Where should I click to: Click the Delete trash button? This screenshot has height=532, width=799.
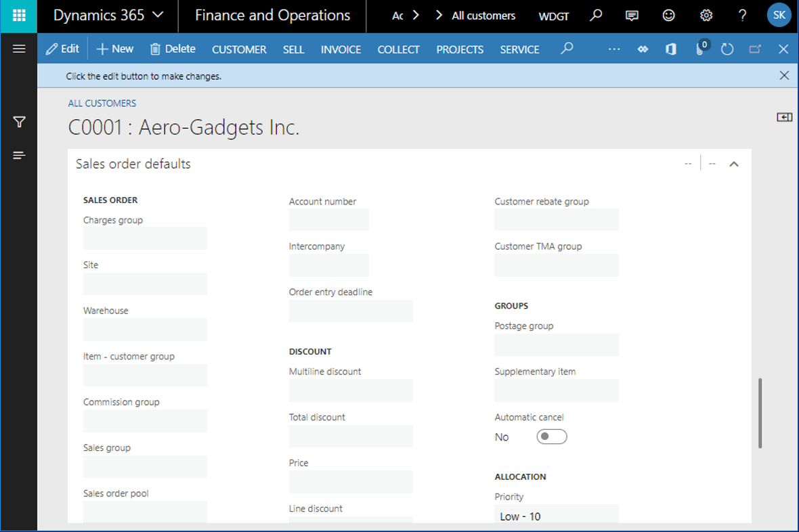(x=173, y=49)
